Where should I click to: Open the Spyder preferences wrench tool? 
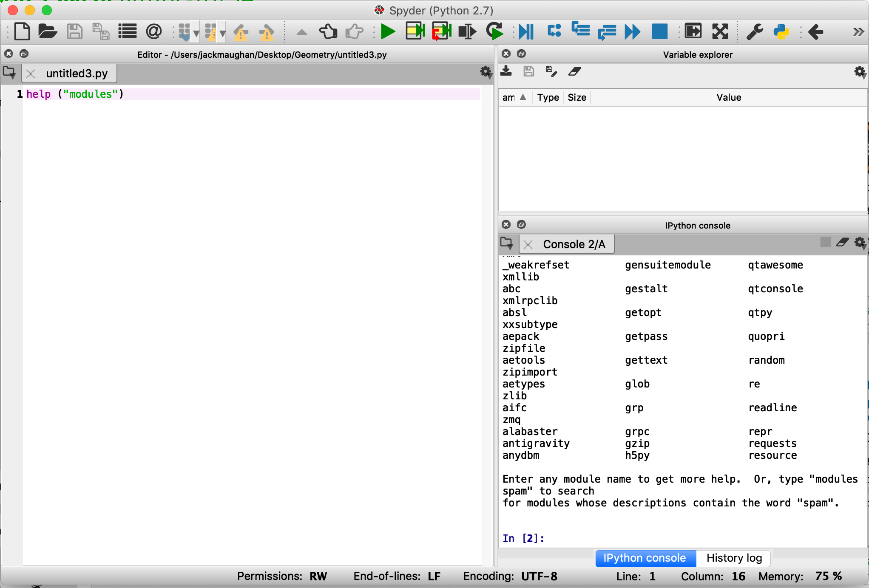[x=754, y=31]
